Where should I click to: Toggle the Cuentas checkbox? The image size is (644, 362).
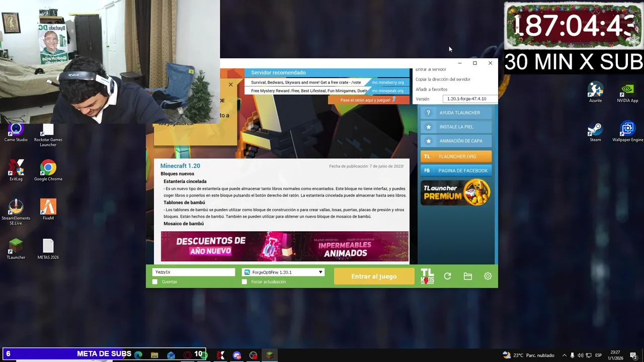tap(155, 282)
